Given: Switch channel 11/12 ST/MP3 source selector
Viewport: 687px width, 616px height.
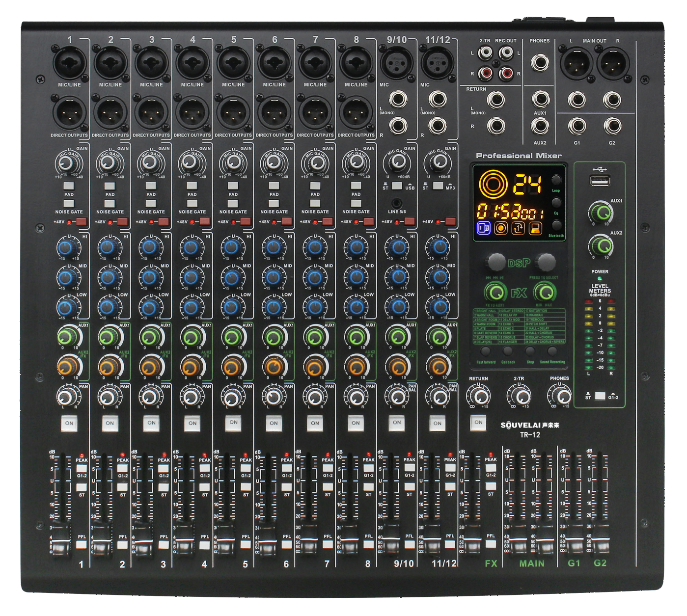Looking at the screenshot, I should click(438, 186).
